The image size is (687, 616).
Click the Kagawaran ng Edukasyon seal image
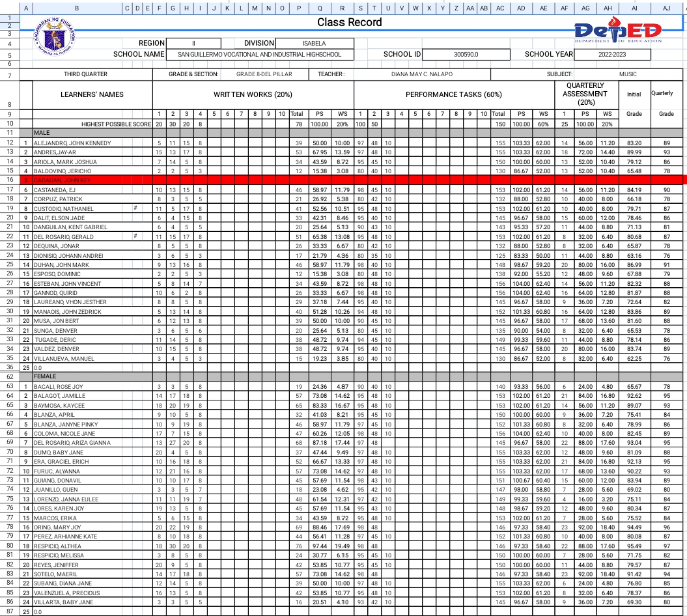55,37
